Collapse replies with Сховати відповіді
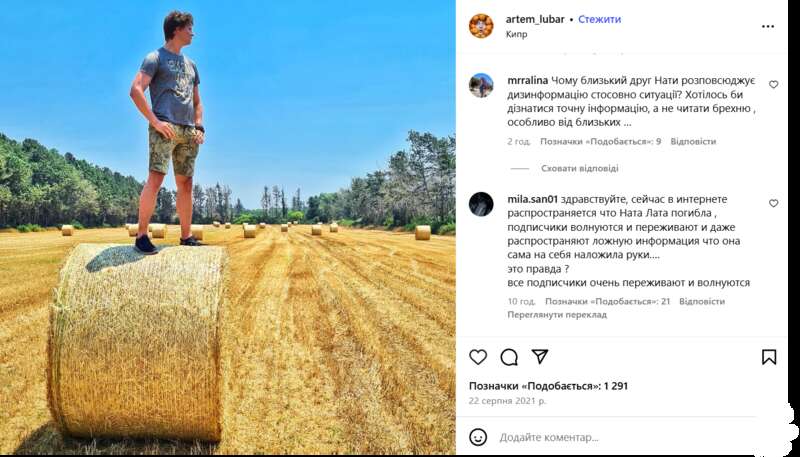This screenshot has width=800, height=457. pos(579,168)
